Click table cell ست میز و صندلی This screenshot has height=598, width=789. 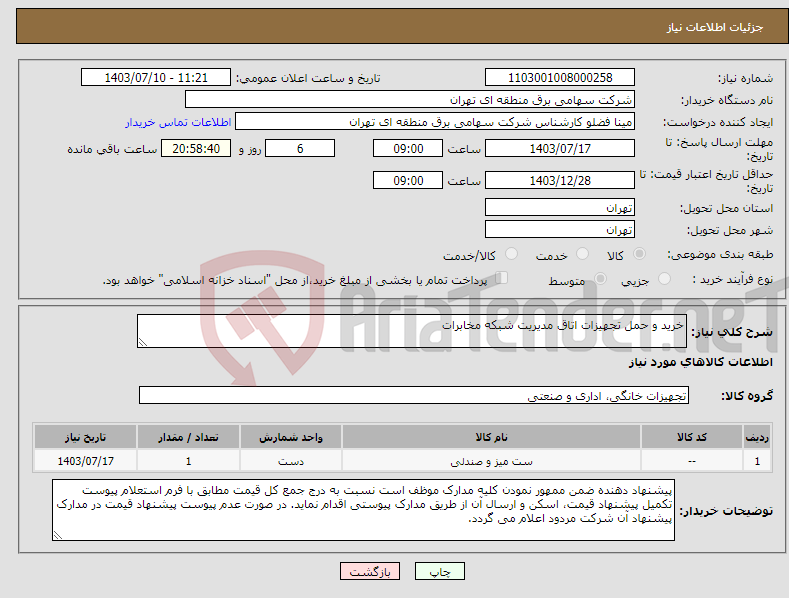coord(491,461)
